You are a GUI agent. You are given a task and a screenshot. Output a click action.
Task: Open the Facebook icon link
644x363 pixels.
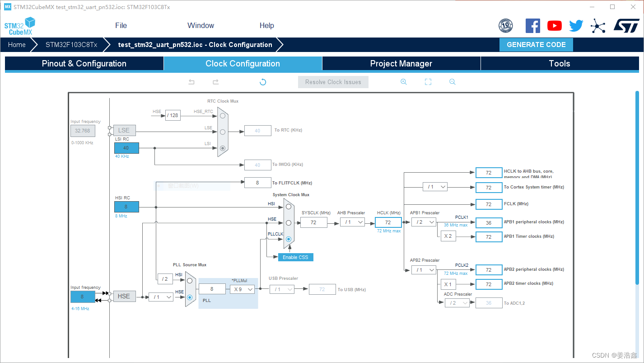(533, 26)
